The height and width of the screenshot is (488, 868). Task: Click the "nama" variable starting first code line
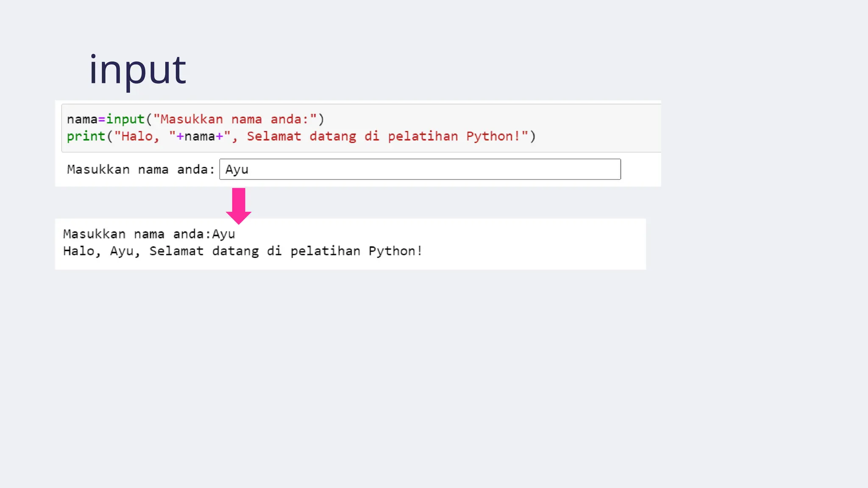[82, 119]
